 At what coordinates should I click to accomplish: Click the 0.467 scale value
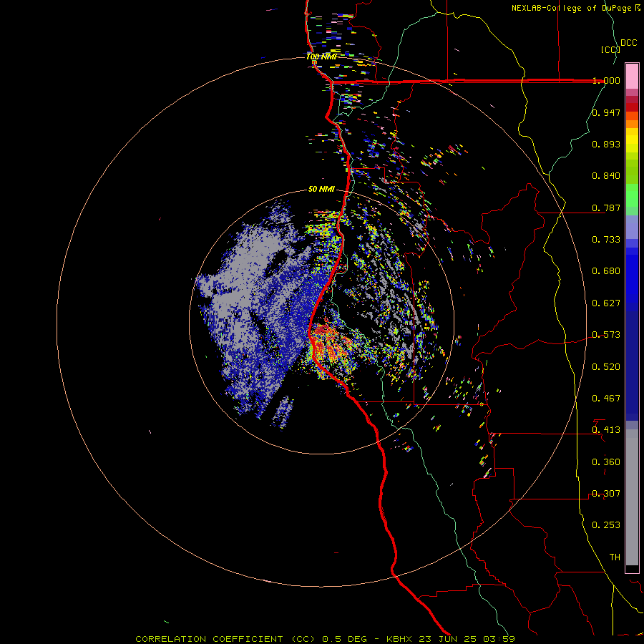coord(606,399)
